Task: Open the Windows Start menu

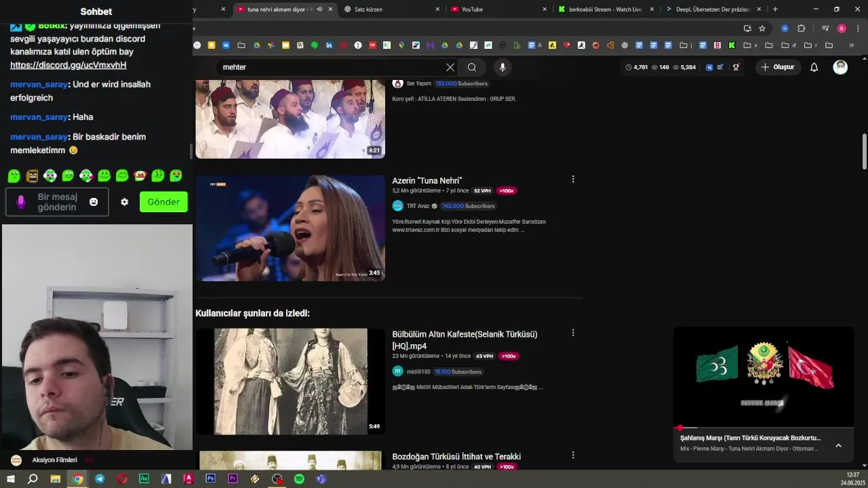Action: (x=10, y=479)
